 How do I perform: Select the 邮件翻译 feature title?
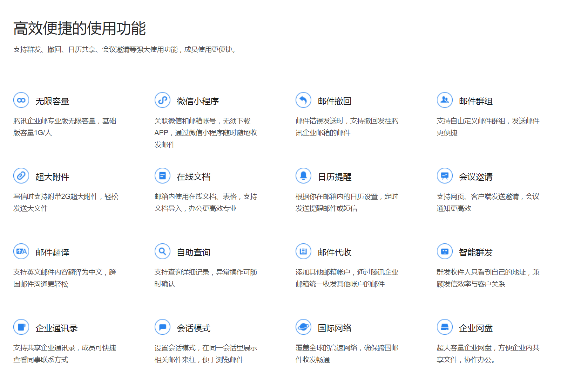tap(52, 252)
